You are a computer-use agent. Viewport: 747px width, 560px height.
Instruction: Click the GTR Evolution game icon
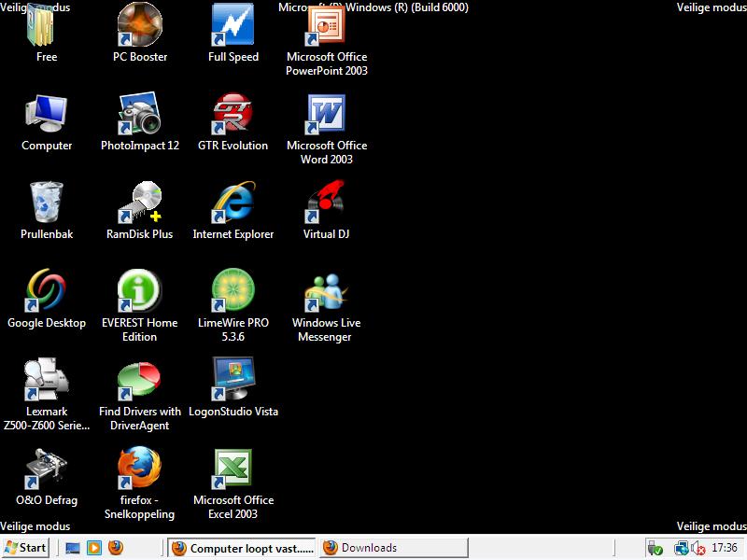click(x=233, y=114)
